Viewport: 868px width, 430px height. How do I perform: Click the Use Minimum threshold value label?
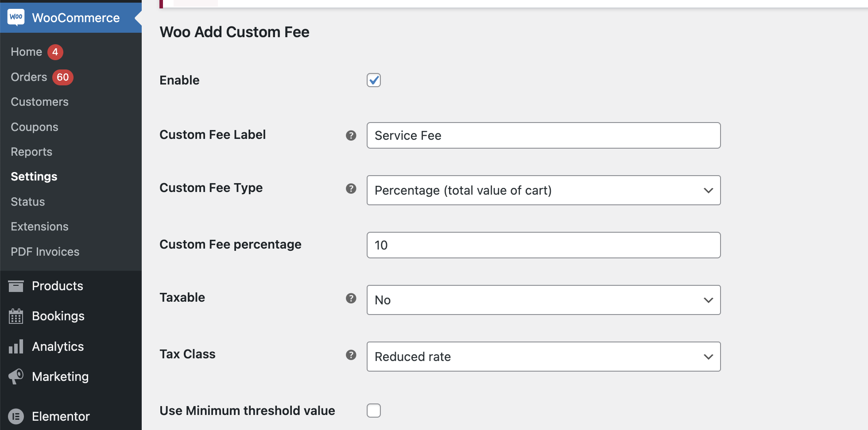coord(247,411)
